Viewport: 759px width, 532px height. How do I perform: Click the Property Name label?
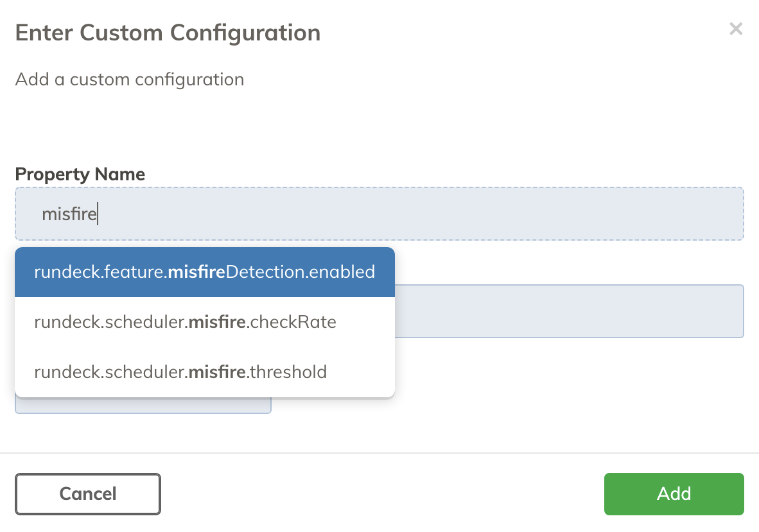click(80, 174)
